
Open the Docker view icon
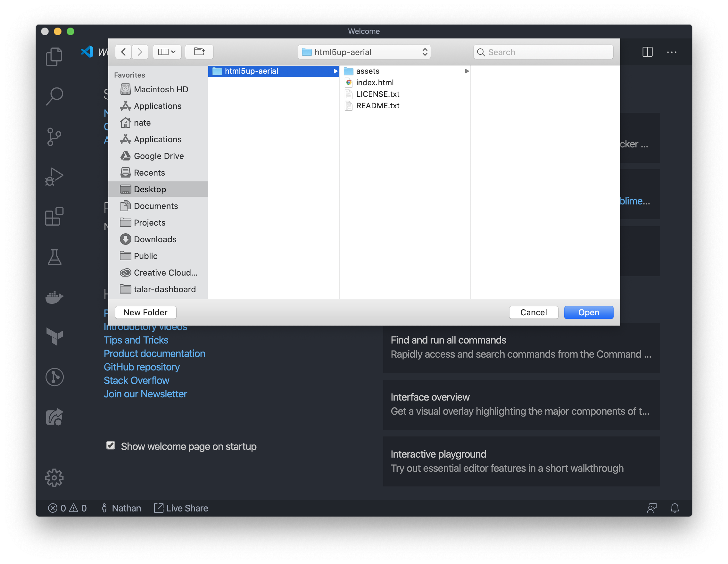coord(54,297)
